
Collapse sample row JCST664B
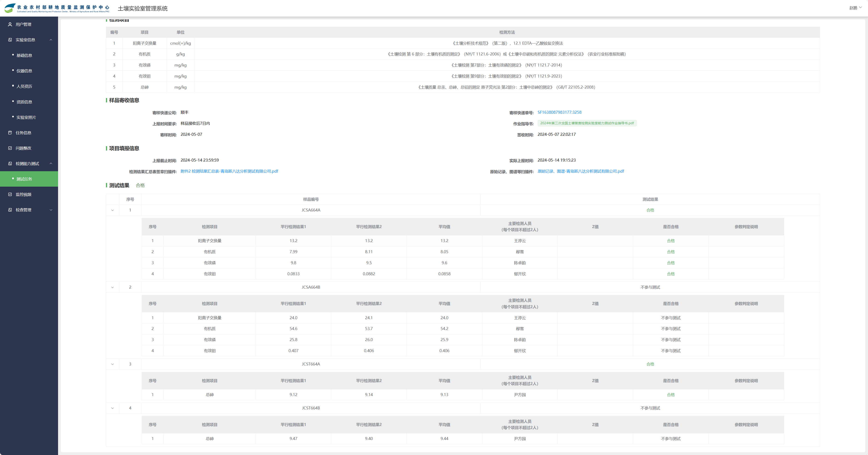(113, 408)
